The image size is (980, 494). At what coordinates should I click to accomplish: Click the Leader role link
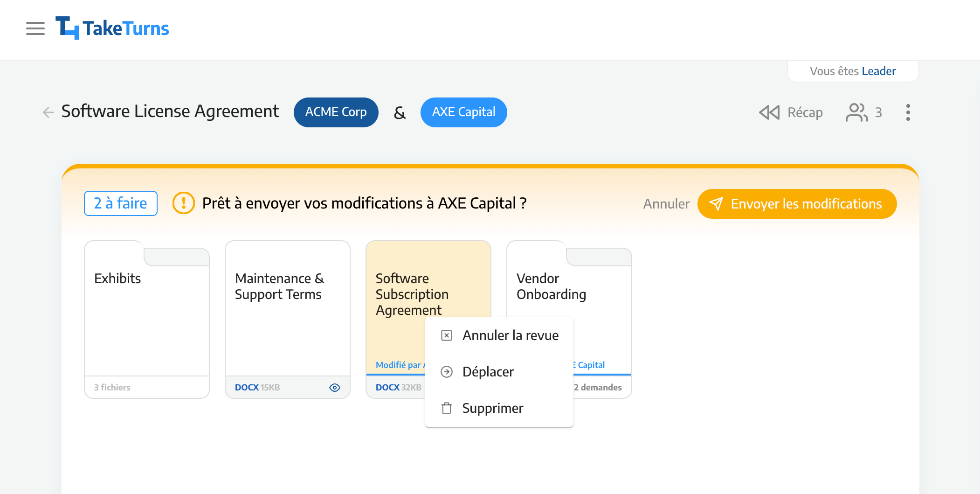[879, 71]
